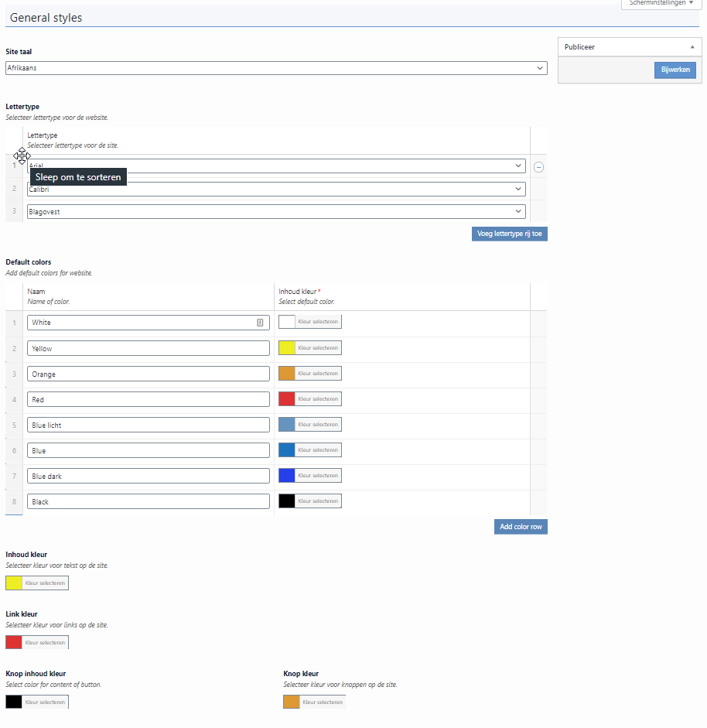Select color for the Yellow row
The height and width of the screenshot is (728, 707).
point(309,347)
